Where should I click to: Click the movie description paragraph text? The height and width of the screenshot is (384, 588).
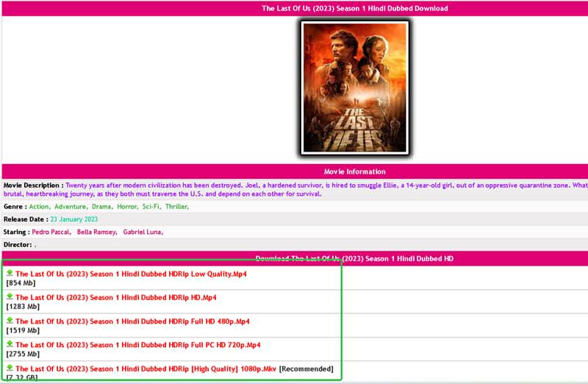tap(295, 190)
